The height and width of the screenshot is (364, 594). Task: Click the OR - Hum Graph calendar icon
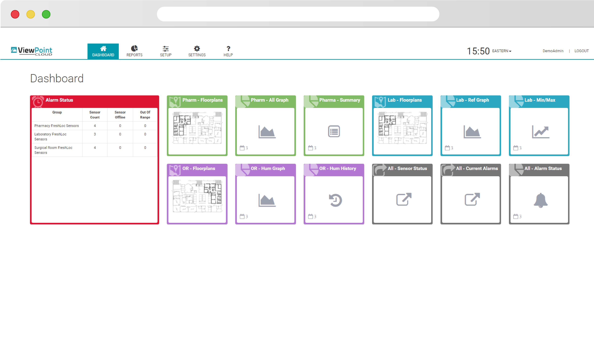coord(242,216)
